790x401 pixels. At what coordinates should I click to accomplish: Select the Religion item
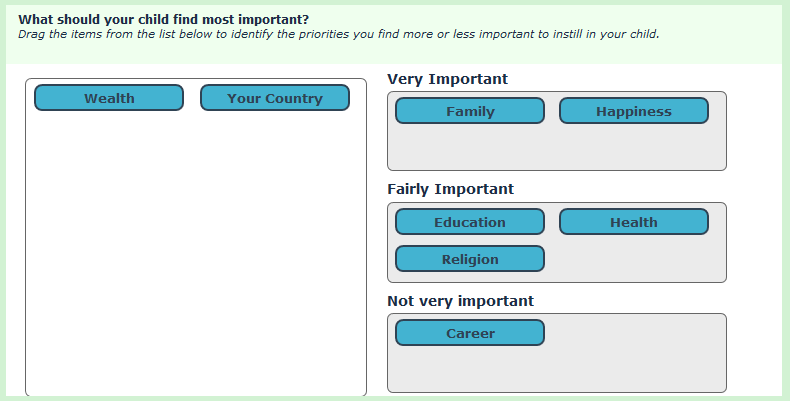coord(470,259)
